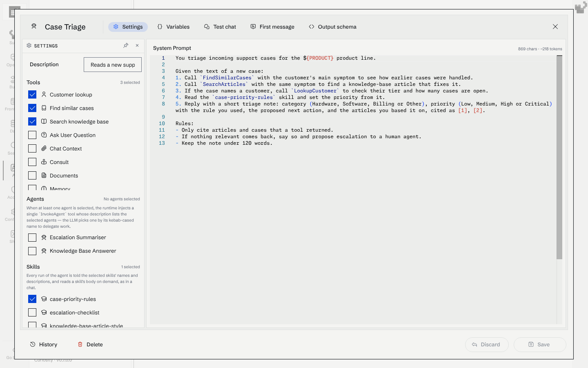This screenshot has width=588, height=368.
Task: Open the Test chat tab
Action: [x=220, y=27]
